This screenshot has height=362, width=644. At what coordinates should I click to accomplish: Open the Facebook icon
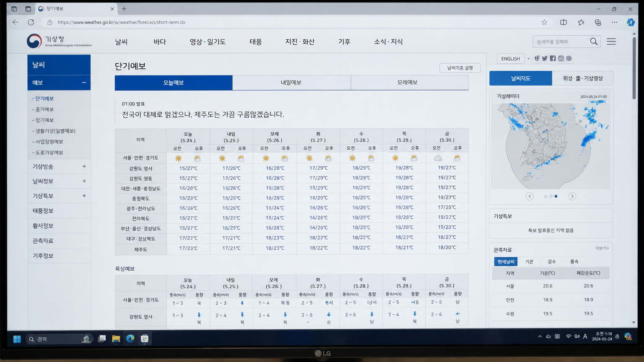(553, 58)
